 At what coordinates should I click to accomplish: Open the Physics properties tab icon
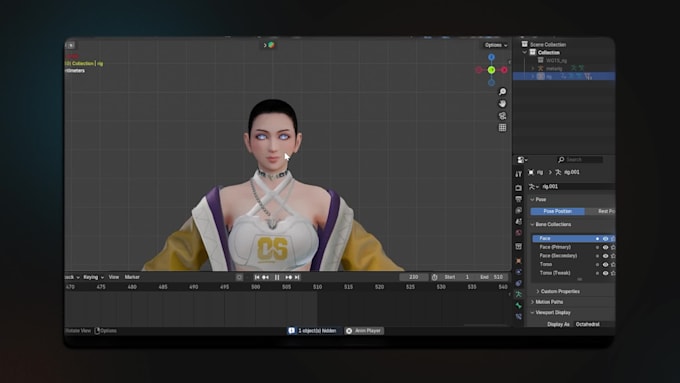519,272
